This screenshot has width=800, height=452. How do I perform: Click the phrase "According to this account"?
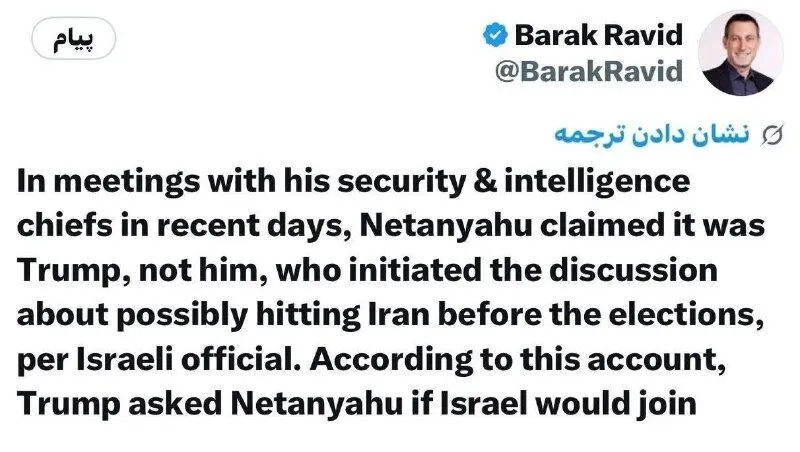coord(517,360)
